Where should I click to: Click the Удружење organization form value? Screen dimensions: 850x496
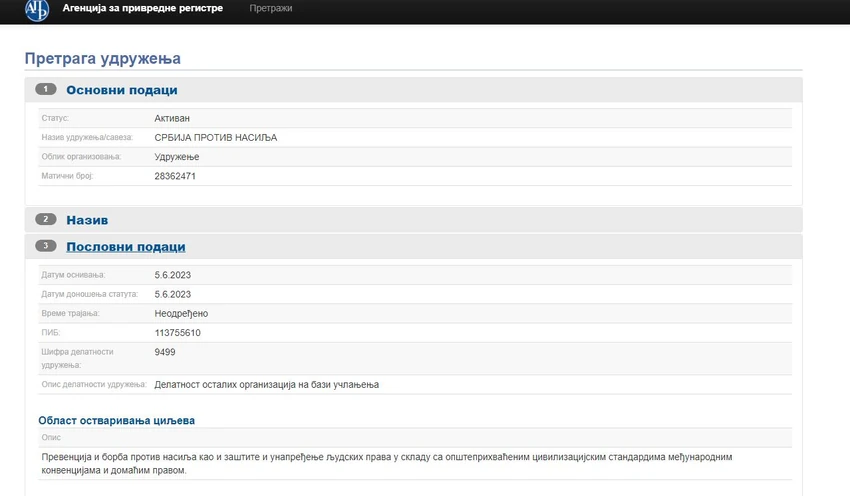(177, 157)
